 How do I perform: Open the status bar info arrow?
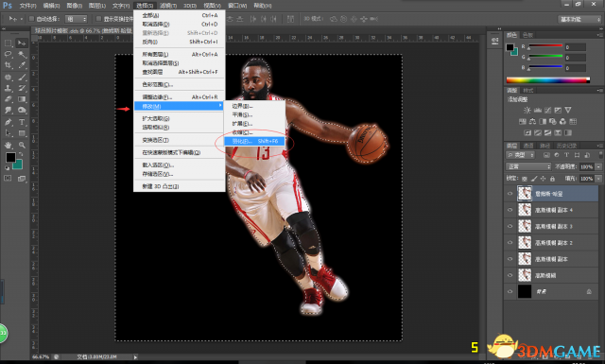coord(135,357)
